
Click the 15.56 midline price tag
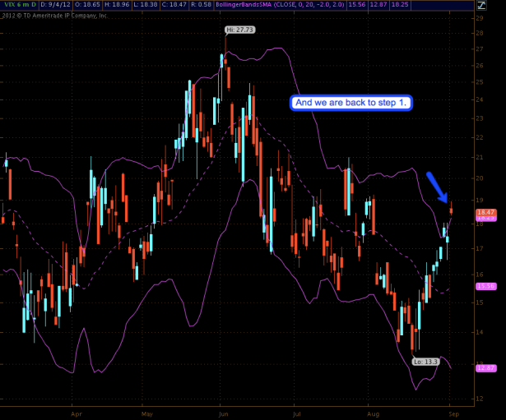coord(484,286)
